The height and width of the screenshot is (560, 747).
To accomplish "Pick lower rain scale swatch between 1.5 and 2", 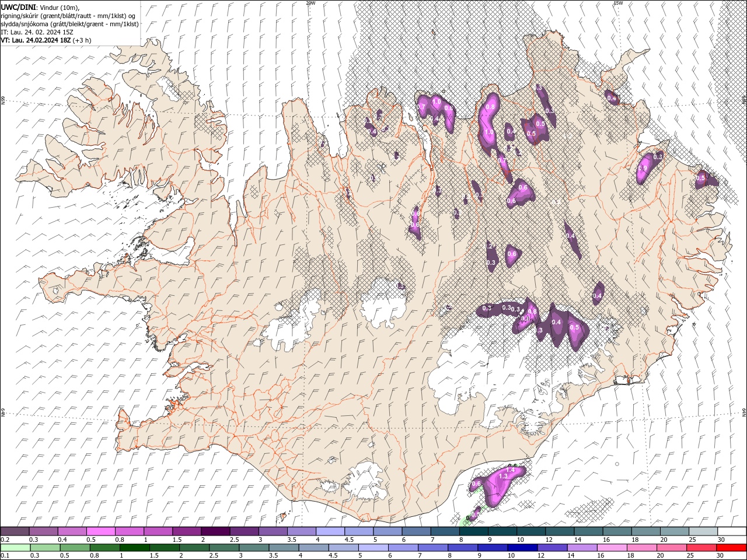I will (x=164, y=548).
